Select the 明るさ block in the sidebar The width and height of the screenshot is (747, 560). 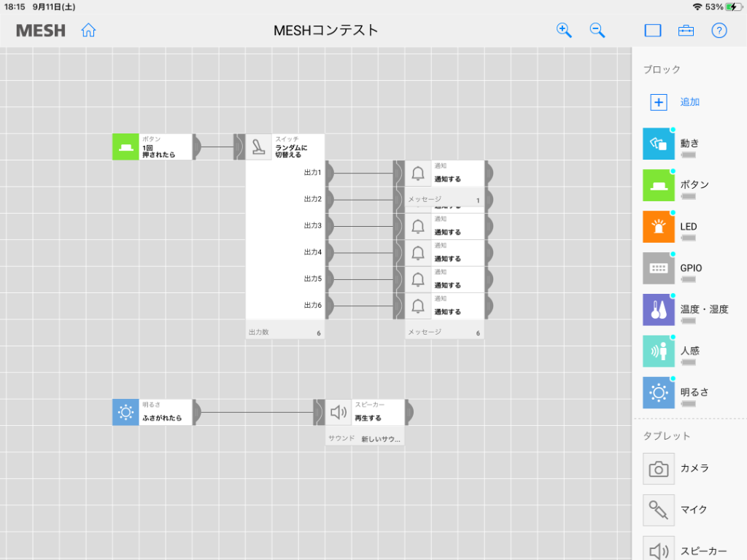[x=659, y=392]
